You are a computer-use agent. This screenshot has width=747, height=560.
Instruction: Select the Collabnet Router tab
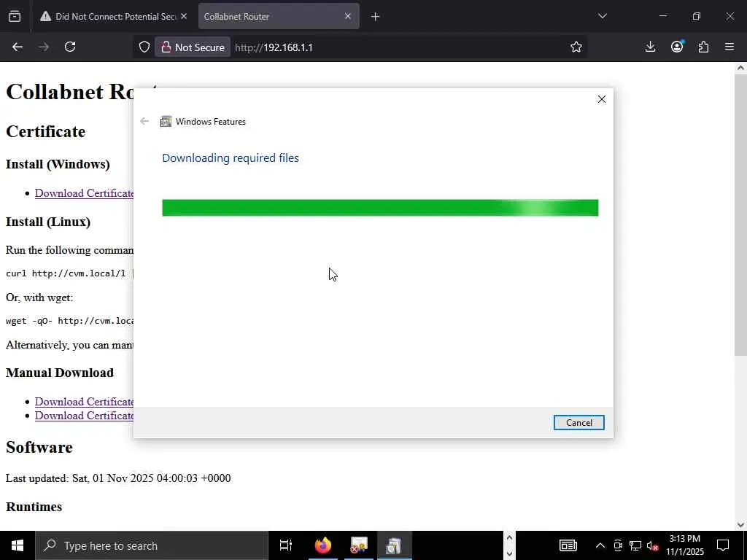click(273, 17)
